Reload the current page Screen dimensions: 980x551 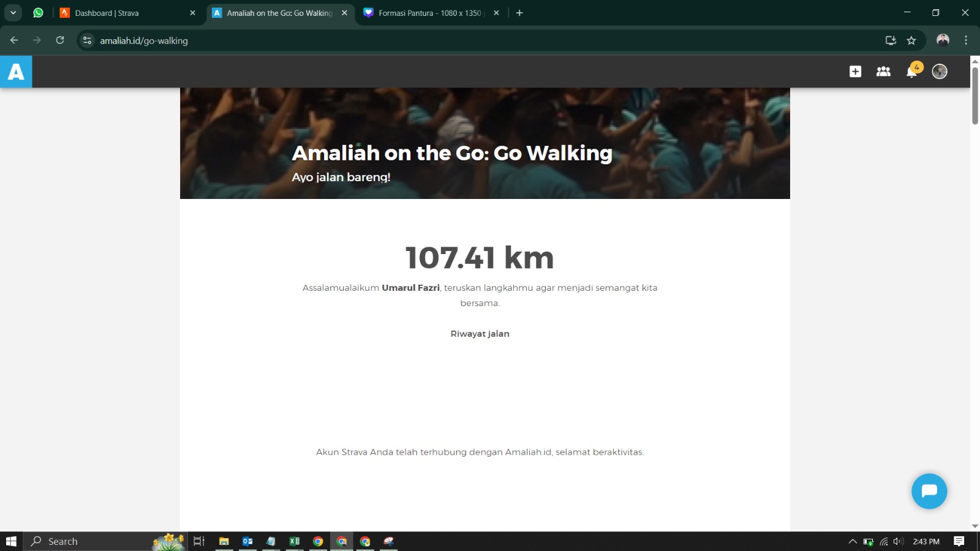60,40
